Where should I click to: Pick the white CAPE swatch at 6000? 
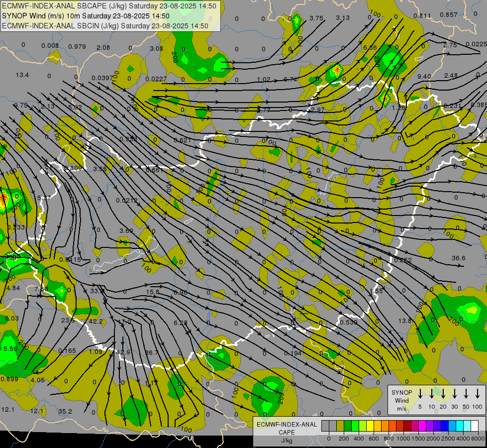(475, 426)
